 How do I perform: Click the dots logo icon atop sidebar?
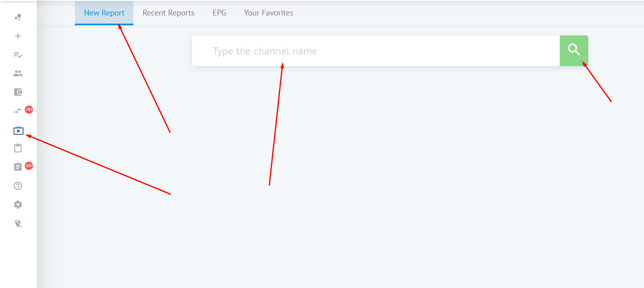click(18, 17)
